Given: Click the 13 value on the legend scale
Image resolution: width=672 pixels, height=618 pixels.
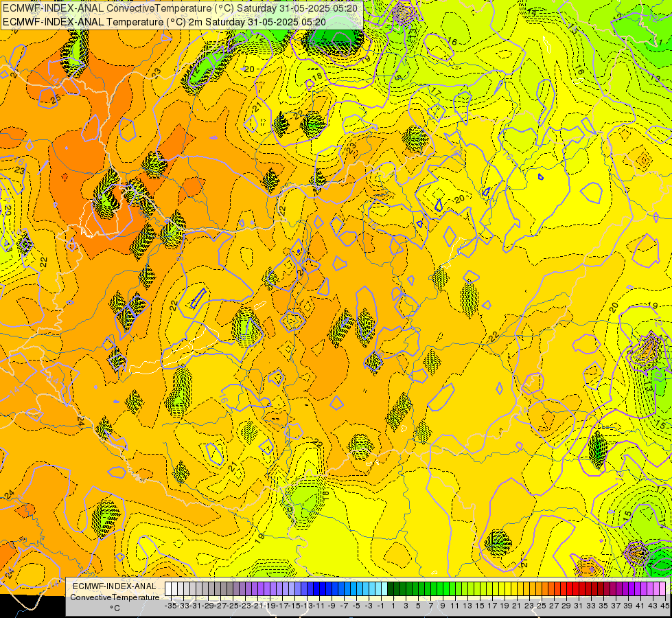Looking at the screenshot, I should (467, 606).
